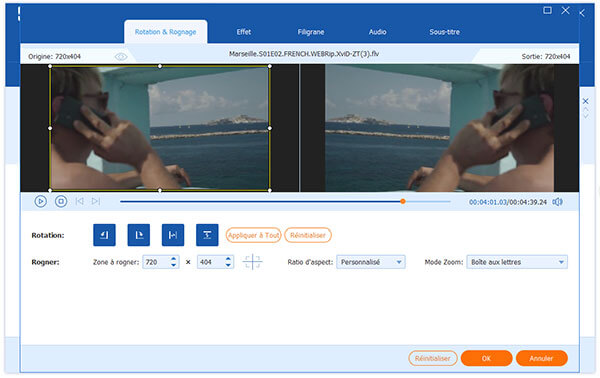
Task: Decrease crop width value
Action: point(173,265)
